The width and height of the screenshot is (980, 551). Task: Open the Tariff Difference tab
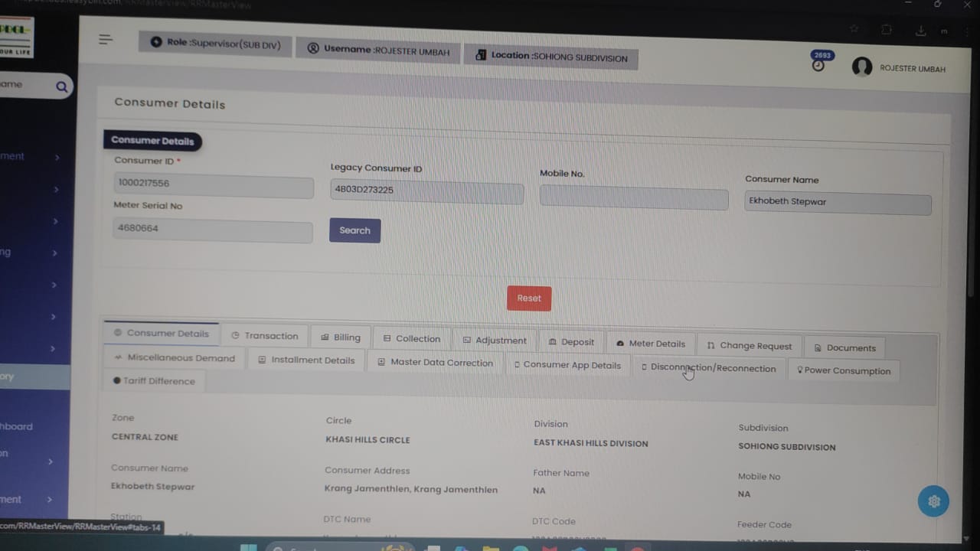click(154, 381)
